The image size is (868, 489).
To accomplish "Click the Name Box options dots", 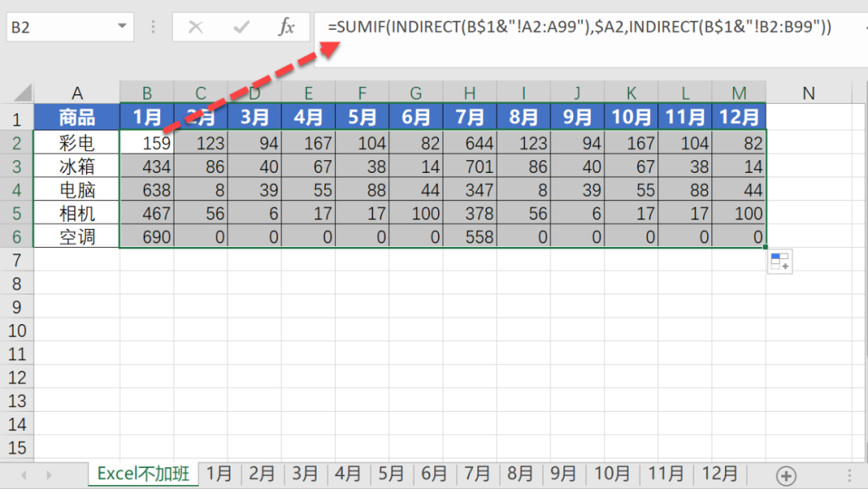I will (x=154, y=27).
